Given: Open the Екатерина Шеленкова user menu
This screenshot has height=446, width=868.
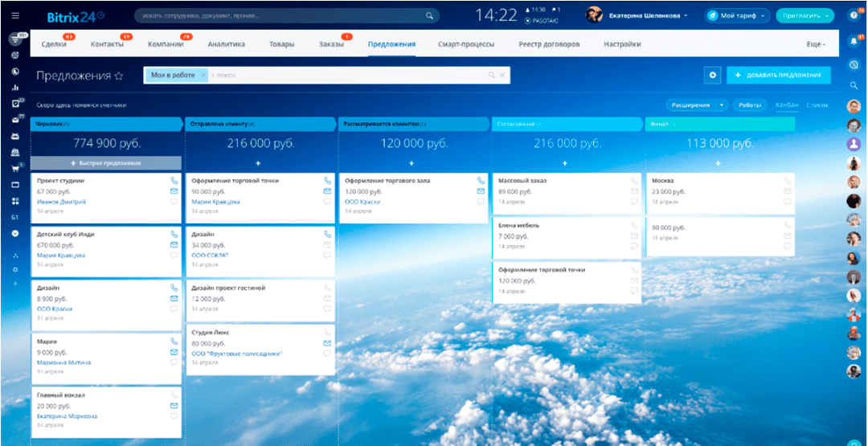Looking at the screenshot, I should (648, 15).
